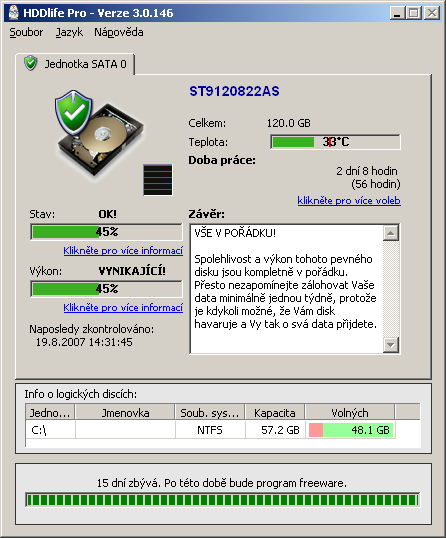Image resolution: width=446 pixels, height=538 pixels.
Task: Select the C:\ logical disk row
Action: click(223, 430)
